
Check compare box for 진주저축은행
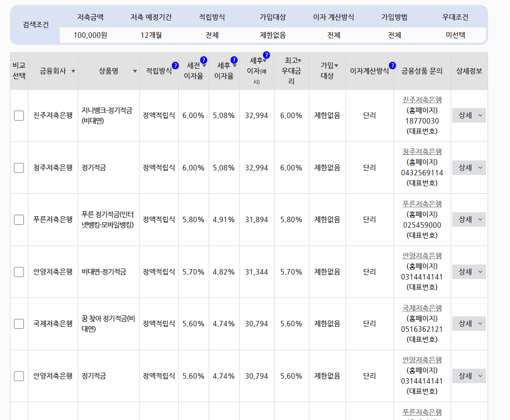click(19, 116)
